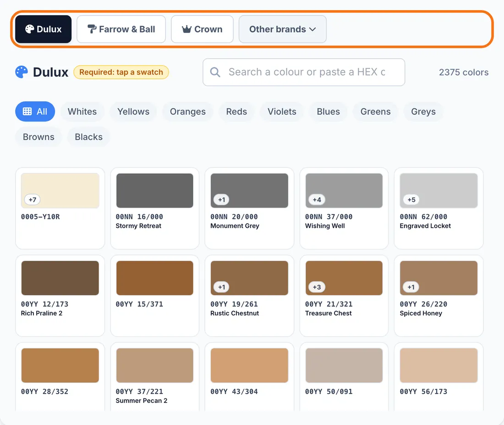Tap the Summer Pecan 2 swatch

(154, 365)
